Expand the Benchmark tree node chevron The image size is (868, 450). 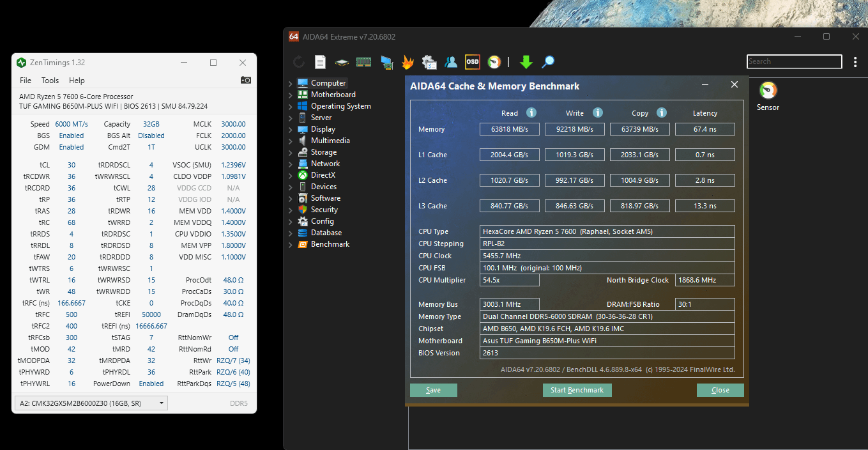(290, 245)
